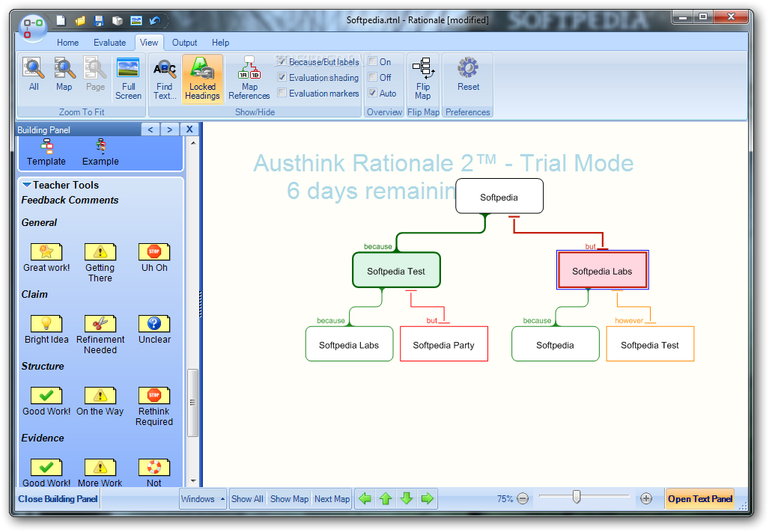Click the New document icon in title bar
Screen dimensions: 769x532
point(61,20)
